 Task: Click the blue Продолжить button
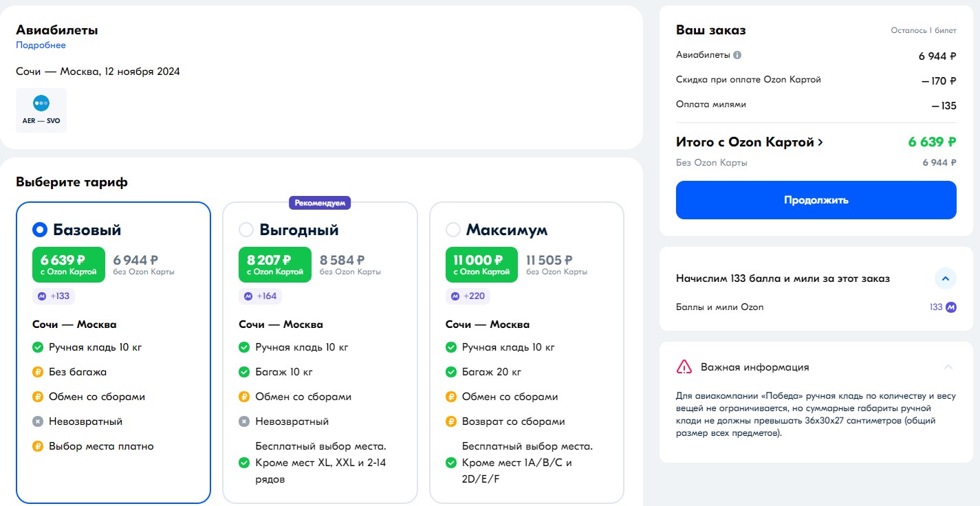(816, 200)
